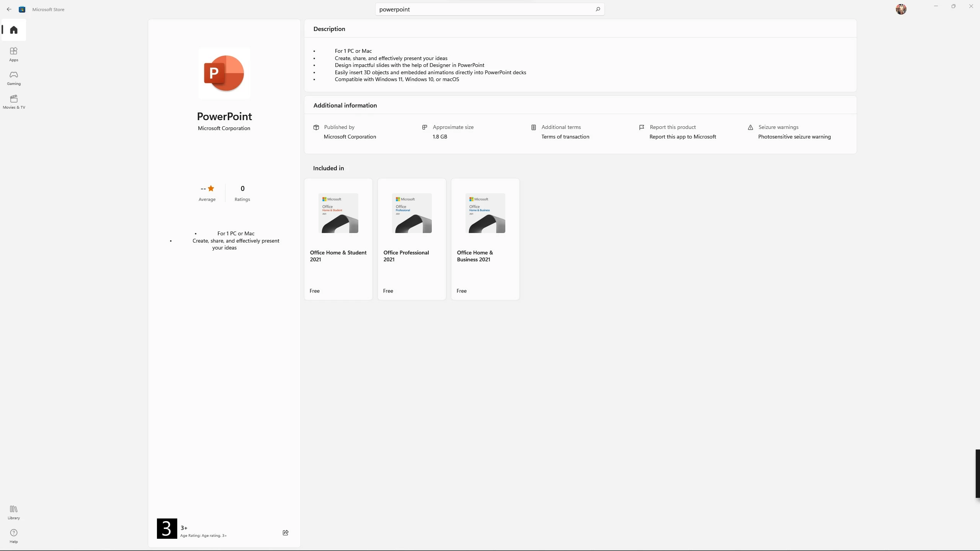Click the PowerPoint app logo
This screenshot has width=980, height=551.
coord(224,73)
